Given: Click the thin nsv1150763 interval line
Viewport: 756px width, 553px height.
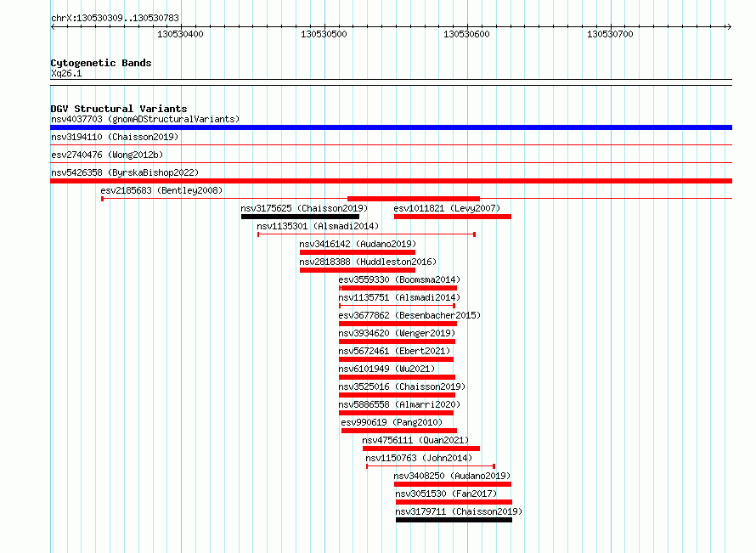Looking at the screenshot, I should tap(431, 466).
